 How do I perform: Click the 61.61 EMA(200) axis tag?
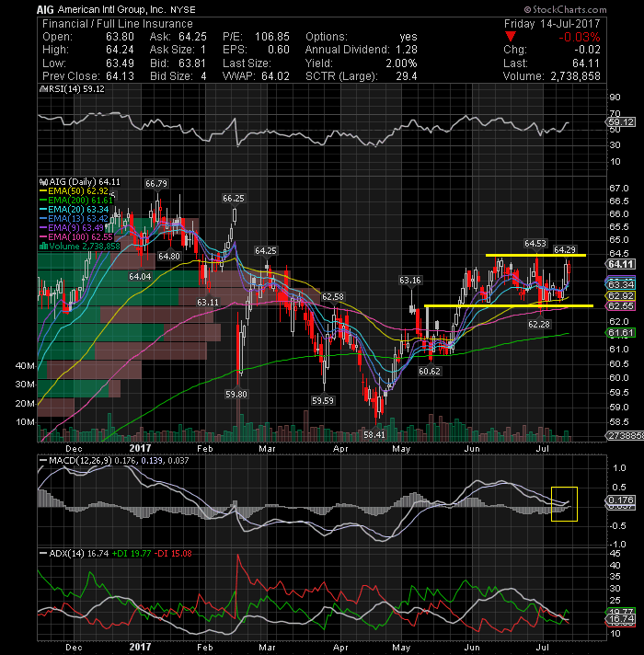click(x=621, y=333)
